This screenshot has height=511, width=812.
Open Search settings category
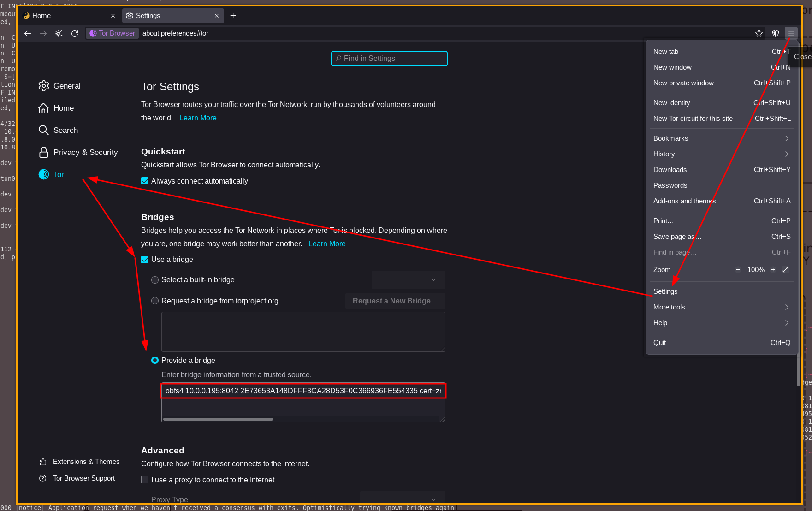[x=59, y=130]
